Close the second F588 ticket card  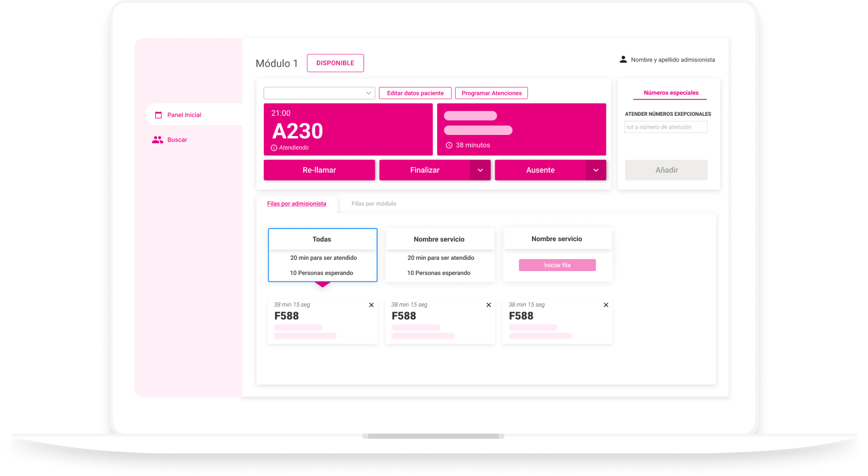[488, 305]
